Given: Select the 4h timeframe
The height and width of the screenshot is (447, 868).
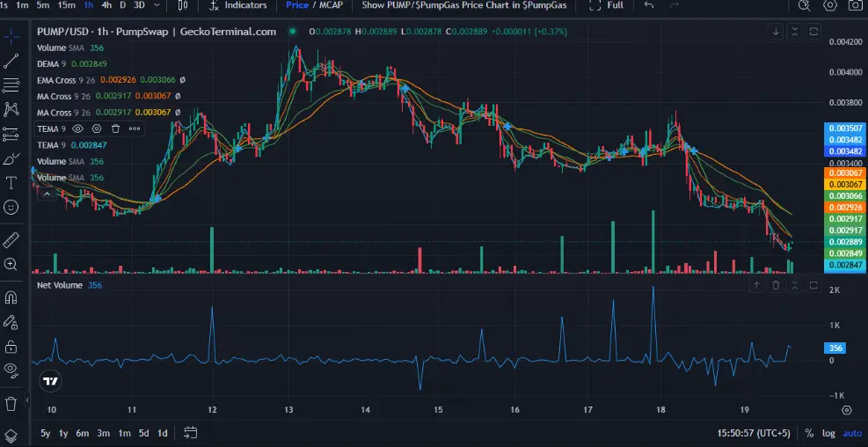Looking at the screenshot, I should pos(106,5).
